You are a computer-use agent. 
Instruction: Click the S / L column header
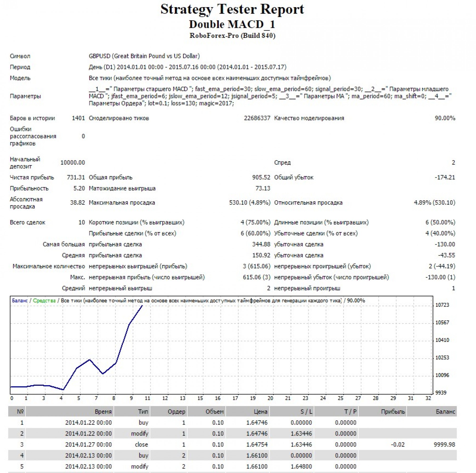coord(306,412)
